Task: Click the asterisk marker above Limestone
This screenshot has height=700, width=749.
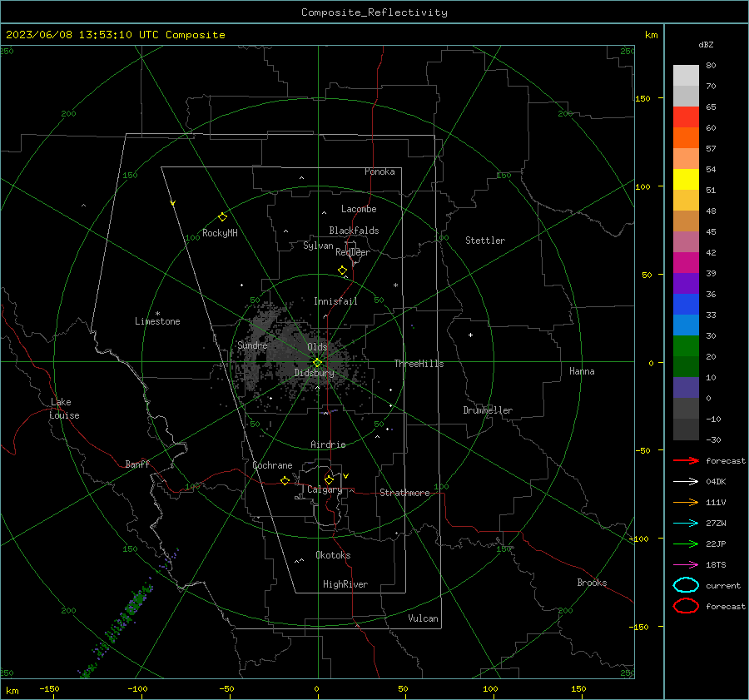Action: pos(157,314)
